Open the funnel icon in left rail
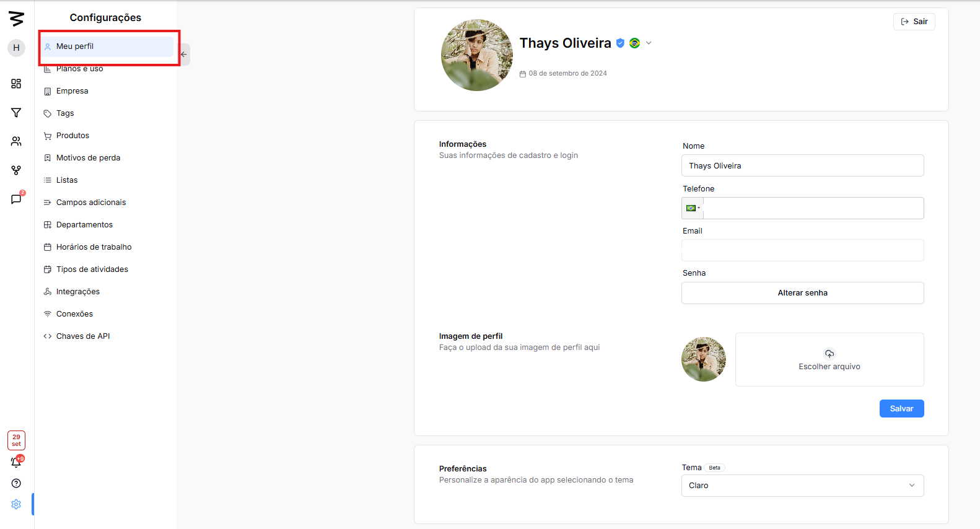Viewport: 980px width, 529px height. click(x=16, y=113)
